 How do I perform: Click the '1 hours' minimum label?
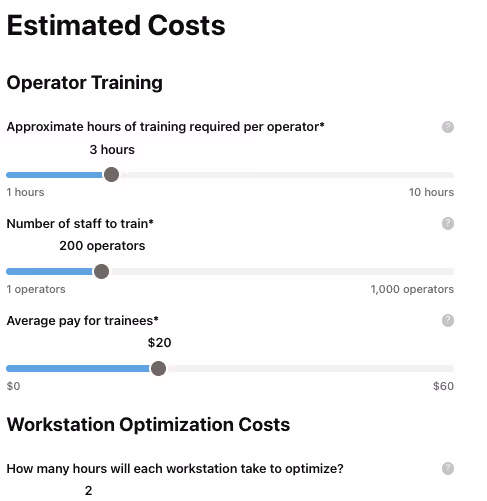pos(25,192)
